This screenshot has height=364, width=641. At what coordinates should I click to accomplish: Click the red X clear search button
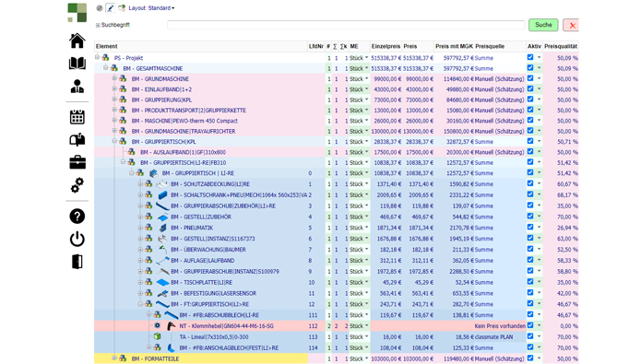pyautogui.click(x=572, y=25)
